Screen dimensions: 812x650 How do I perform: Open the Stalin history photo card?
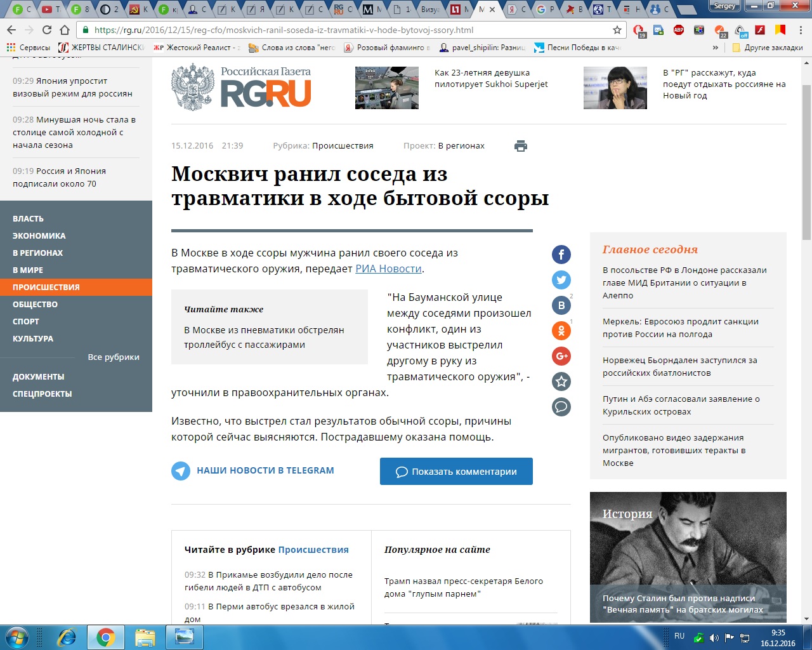tap(688, 557)
